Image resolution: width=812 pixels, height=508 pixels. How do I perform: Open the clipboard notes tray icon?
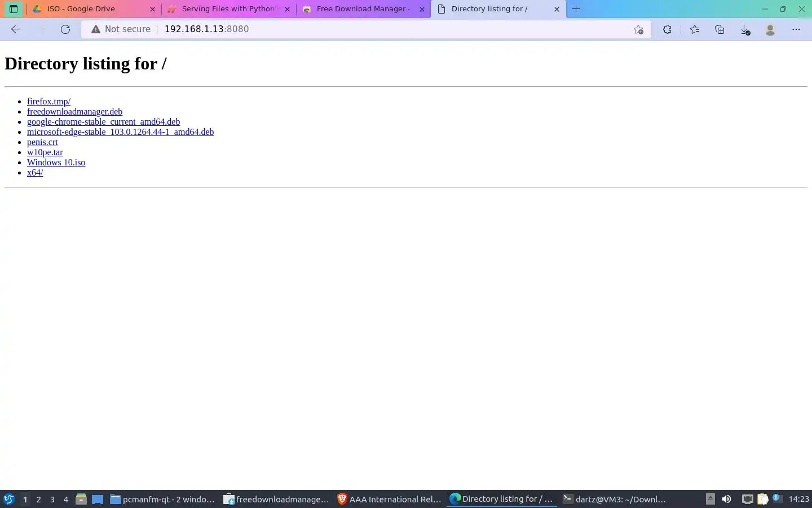(762, 499)
